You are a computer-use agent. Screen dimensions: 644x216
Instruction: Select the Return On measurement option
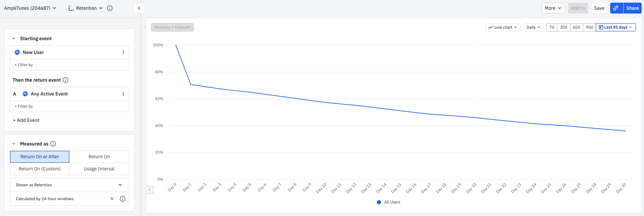(x=99, y=157)
